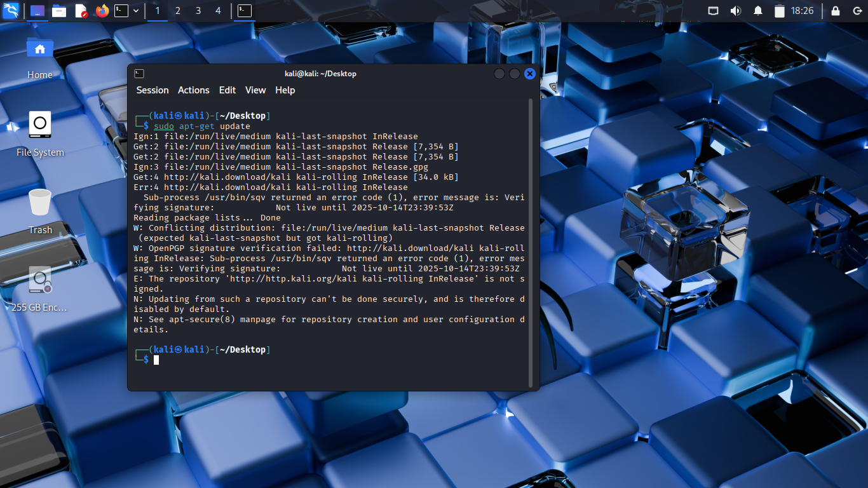Launch the file manager from panel

(59, 11)
